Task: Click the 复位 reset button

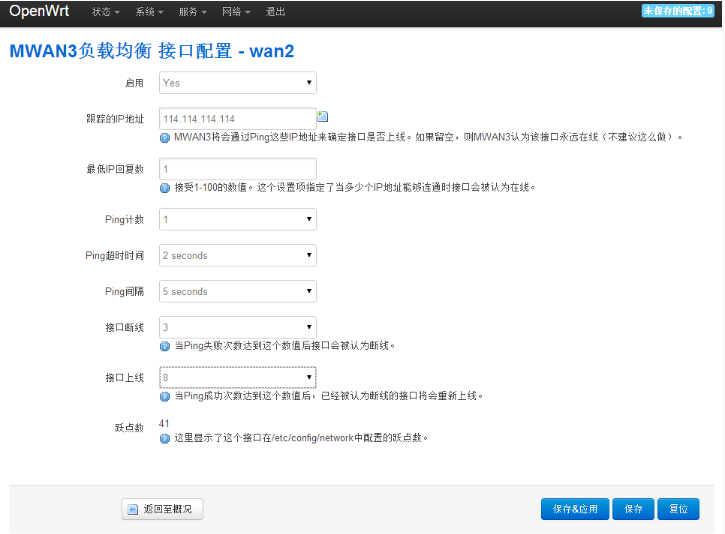Action: point(678,509)
